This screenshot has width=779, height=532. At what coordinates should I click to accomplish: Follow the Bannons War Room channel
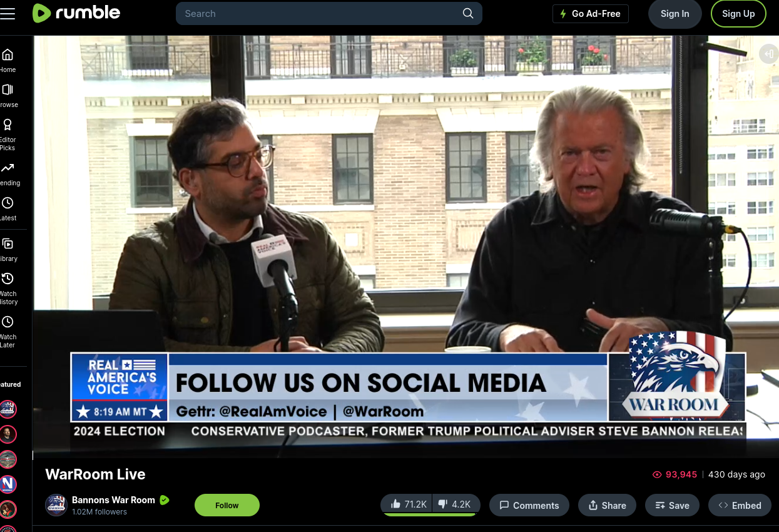pos(227,505)
